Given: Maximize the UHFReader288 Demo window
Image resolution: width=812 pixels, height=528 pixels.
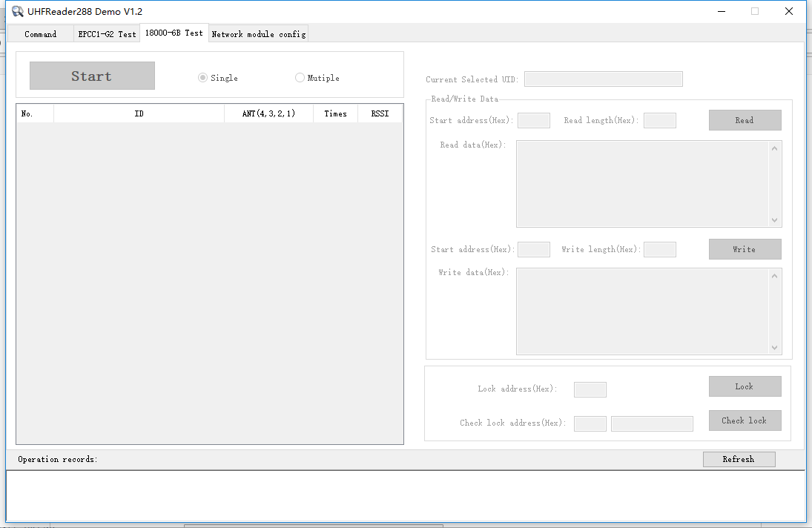Looking at the screenshot, I should coord(755,11).
